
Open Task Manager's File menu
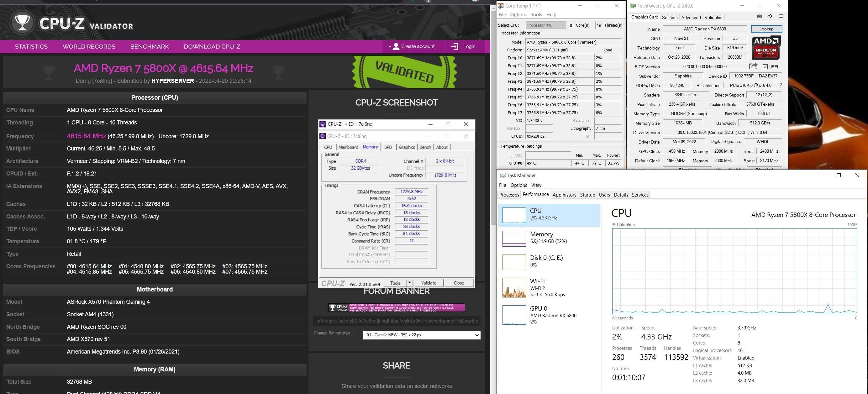click(502, 185)
